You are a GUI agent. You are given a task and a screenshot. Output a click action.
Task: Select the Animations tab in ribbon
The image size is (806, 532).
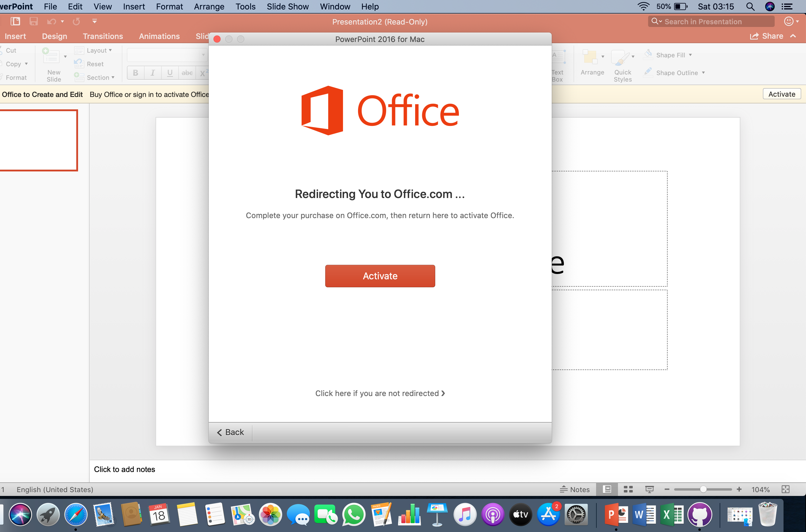click(x=158, y=36)
